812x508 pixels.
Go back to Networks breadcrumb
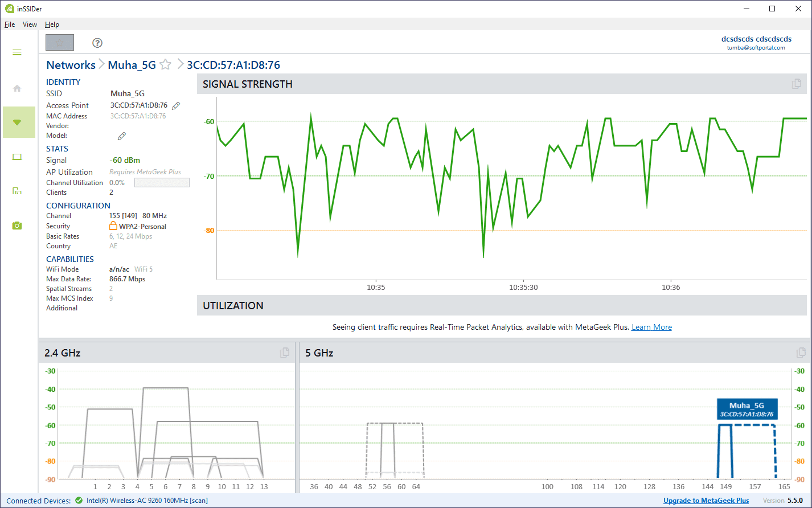71,64
